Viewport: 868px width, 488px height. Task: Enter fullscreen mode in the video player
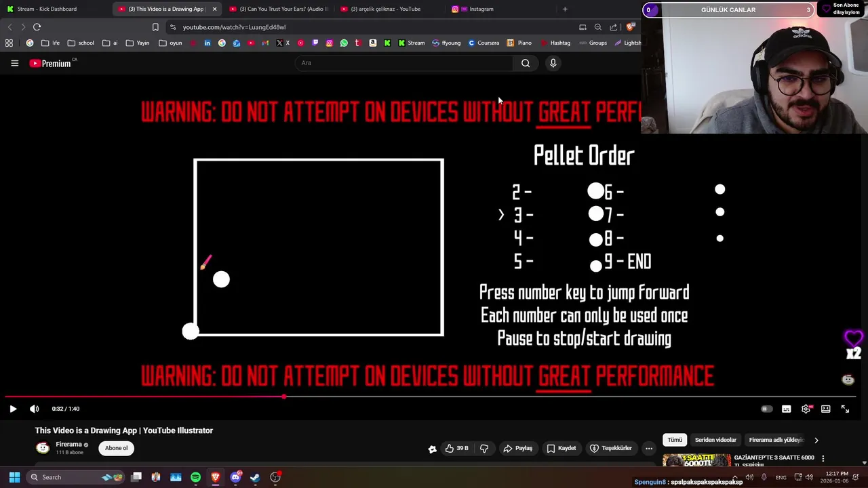845,409
